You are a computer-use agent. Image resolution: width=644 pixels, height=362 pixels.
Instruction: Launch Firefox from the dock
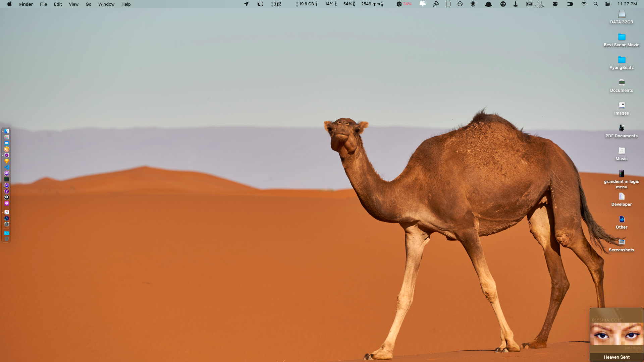7,149
